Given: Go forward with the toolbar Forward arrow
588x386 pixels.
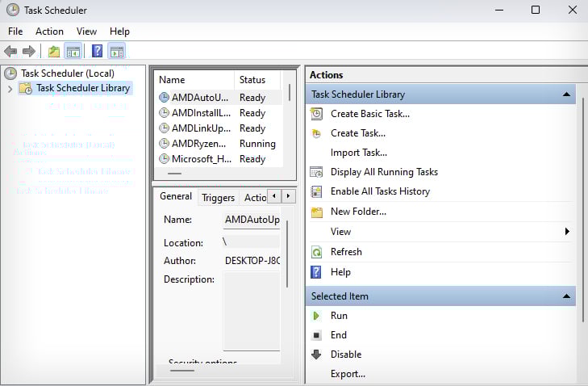Looking at the screenshot, I should pos(29,52).
